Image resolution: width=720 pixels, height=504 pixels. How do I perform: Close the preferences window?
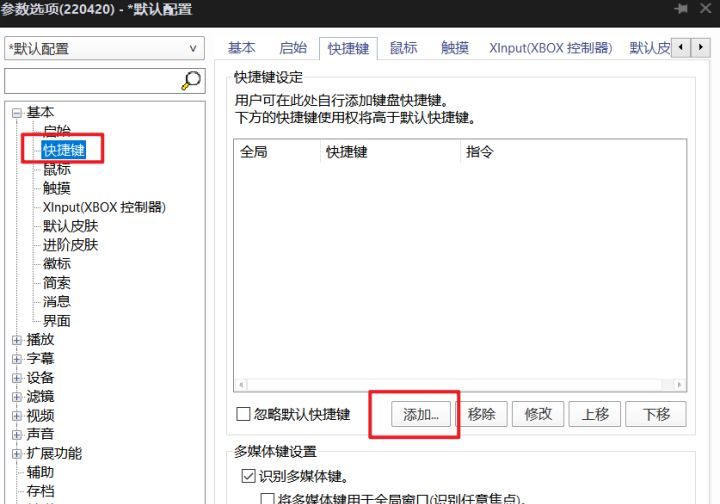[706, 8]
